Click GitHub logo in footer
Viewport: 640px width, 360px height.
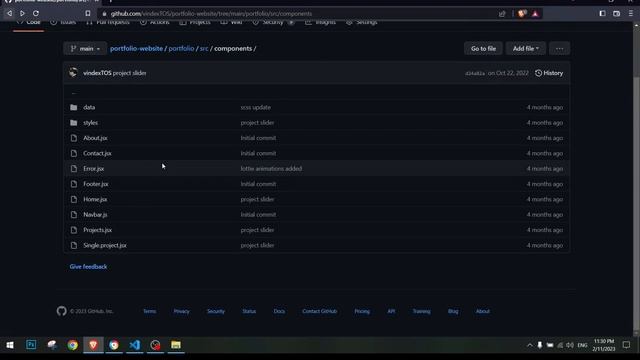(x=62, y=311)
